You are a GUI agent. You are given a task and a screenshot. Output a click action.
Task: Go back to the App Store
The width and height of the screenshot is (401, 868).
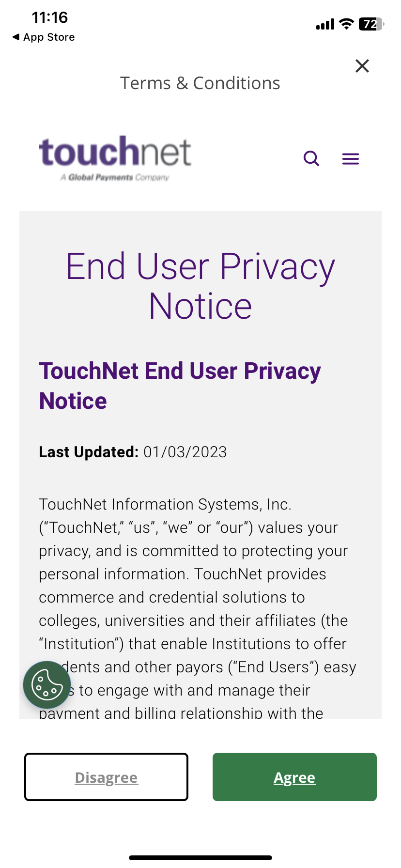pos(44,37)
